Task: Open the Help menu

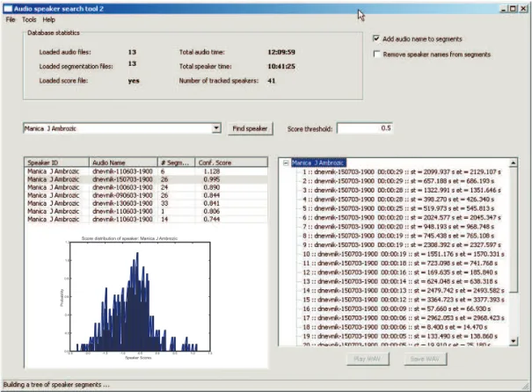Action: 49,19
